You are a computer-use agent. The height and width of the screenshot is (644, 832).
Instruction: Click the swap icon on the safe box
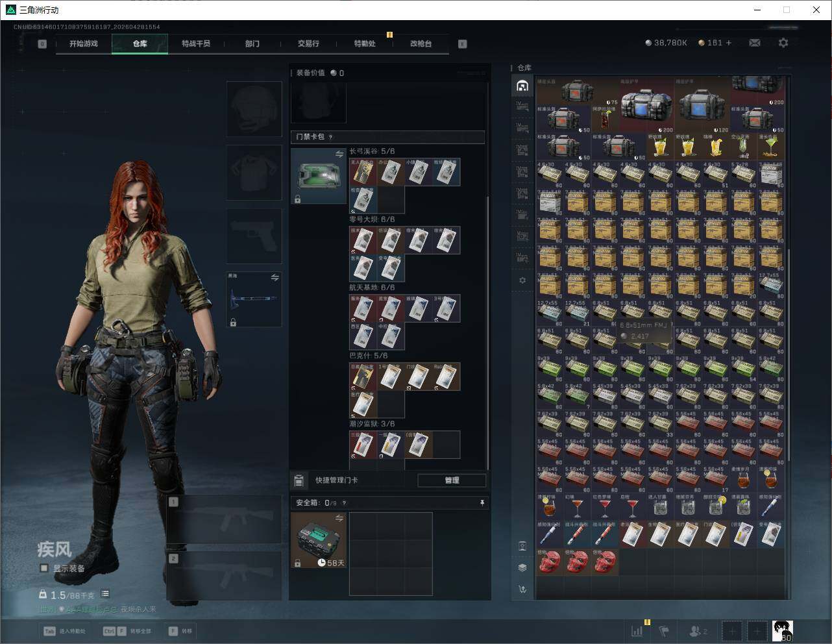pyautogui.click(x=339, y=518)
